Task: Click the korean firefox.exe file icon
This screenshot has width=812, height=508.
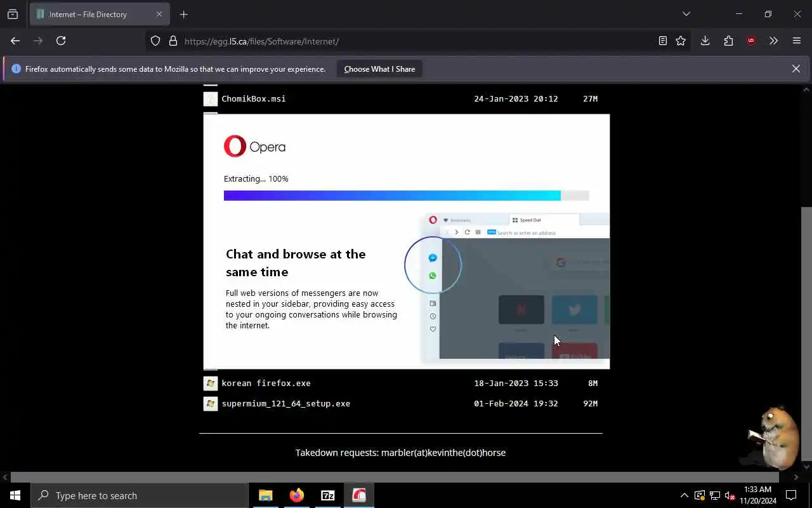Action: (211, 384)
